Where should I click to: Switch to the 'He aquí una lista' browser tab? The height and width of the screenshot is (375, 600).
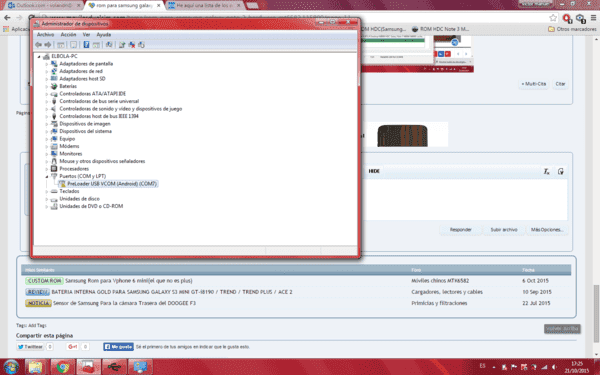pos(205,5)
